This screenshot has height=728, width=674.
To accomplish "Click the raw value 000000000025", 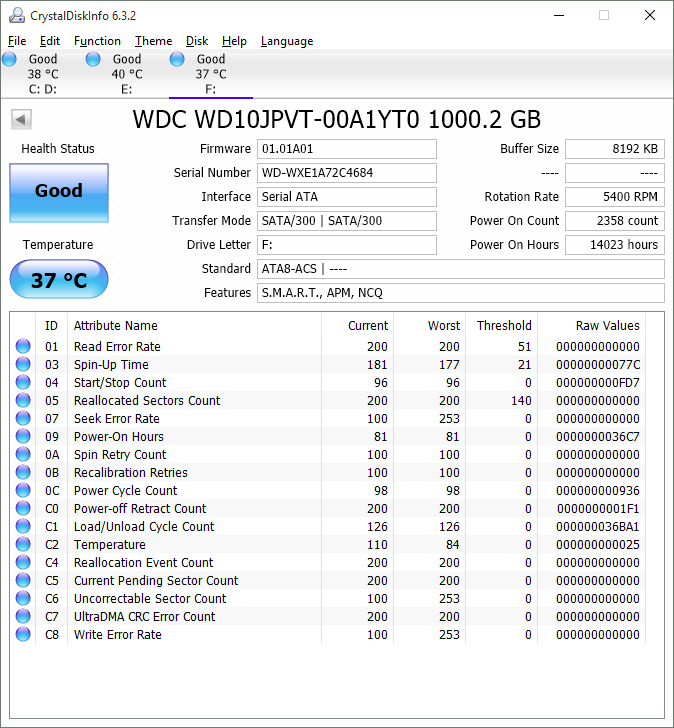I will [598, 545].
